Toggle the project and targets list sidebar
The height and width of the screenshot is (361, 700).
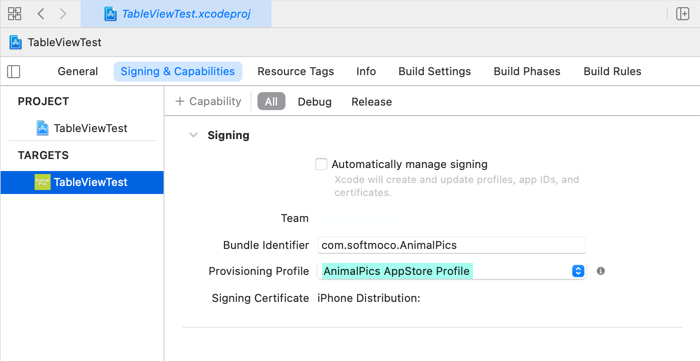[x=14, y=71]
